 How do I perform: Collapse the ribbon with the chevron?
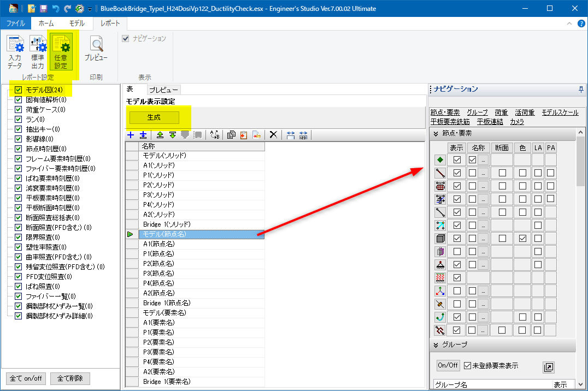[x=569, y=23]
